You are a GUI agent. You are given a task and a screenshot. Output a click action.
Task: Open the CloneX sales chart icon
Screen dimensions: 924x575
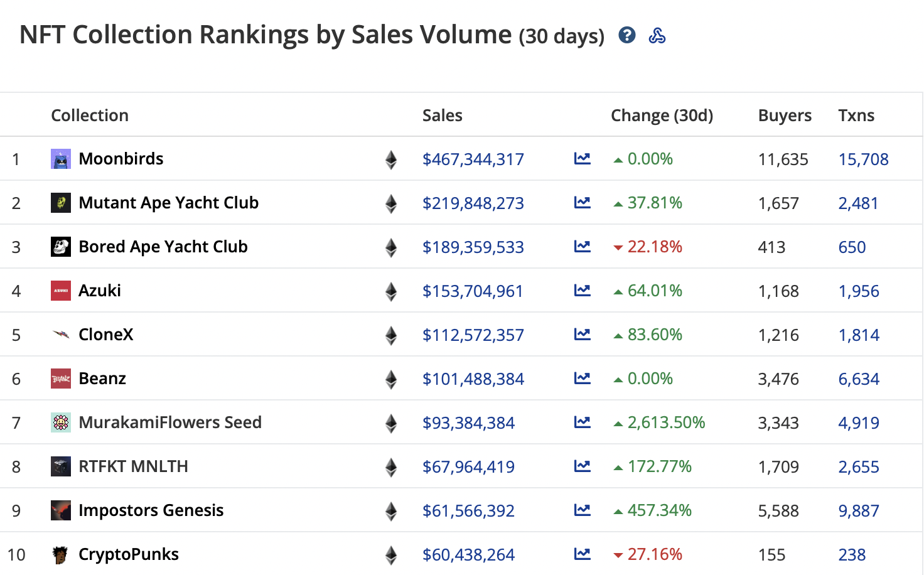click(x=583, y=335)
